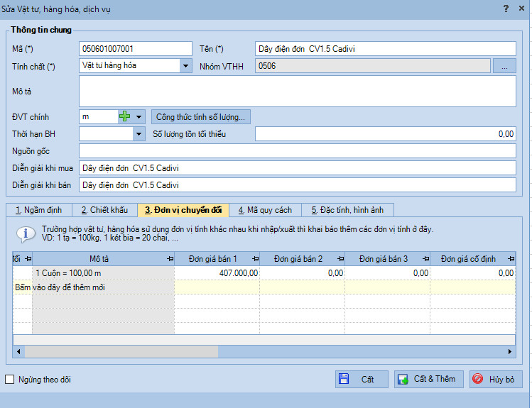
Task: Click the ĐVT chính field showing m
Action: (99, 117)
